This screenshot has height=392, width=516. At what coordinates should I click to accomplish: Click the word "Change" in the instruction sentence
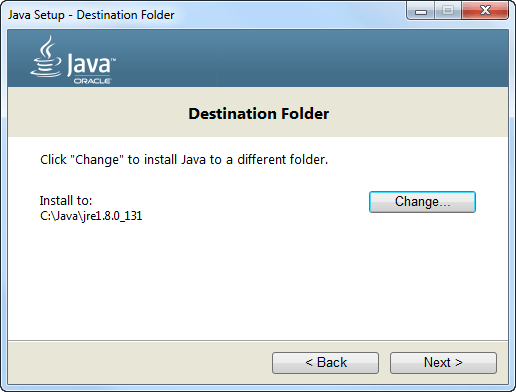coord(97,160)
